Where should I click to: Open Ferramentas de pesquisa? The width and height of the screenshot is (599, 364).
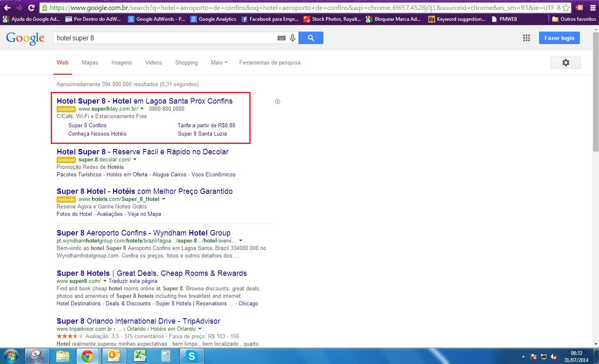pos(270,62)
